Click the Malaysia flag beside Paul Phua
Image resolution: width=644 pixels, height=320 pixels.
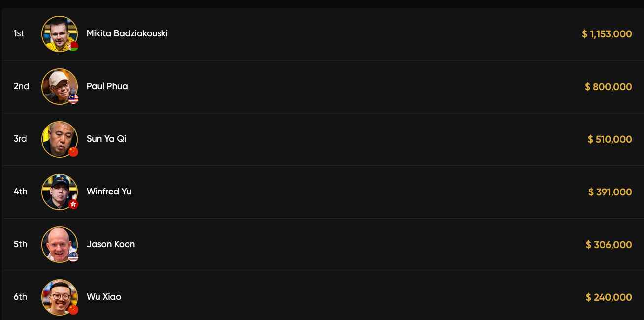point(74,99)
